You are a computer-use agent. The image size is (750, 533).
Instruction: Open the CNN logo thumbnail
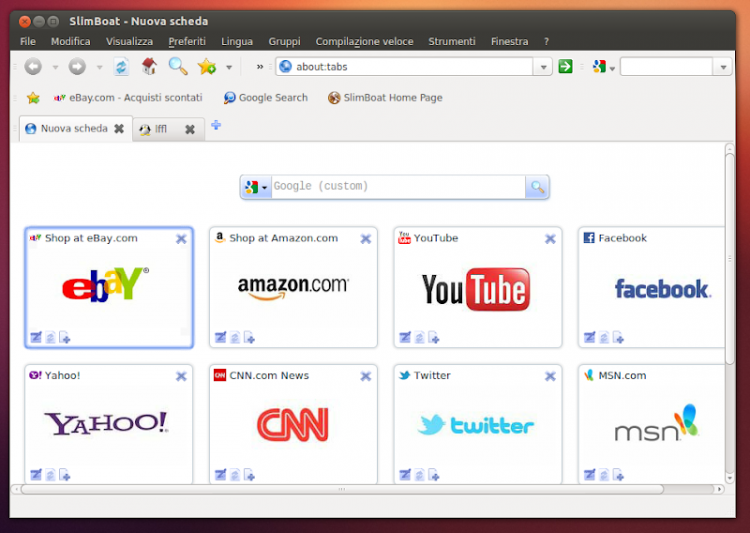(293, 424)
